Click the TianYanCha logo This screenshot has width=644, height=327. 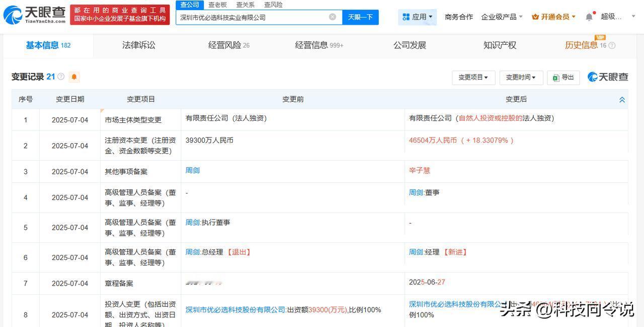[x=35, y=15]
